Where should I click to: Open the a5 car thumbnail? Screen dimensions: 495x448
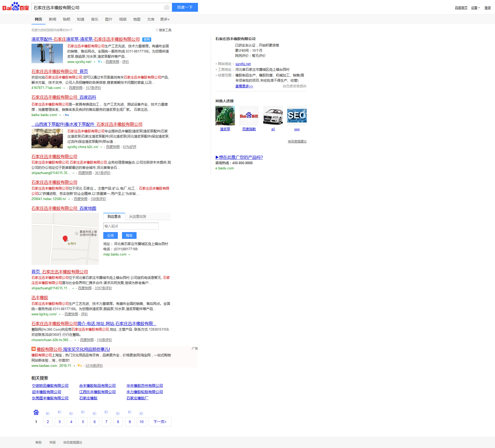point(273,116)
